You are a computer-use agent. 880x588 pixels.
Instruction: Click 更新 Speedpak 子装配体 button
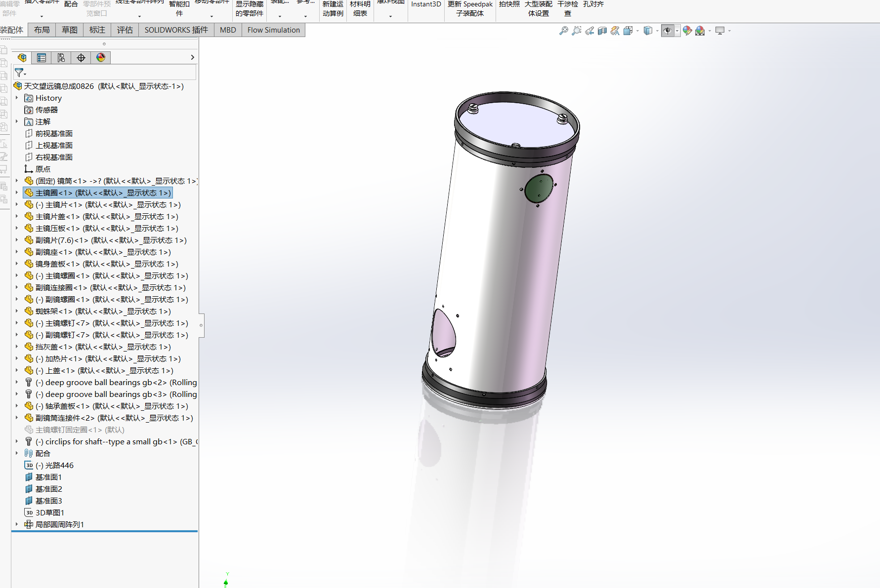pyautogui.click(x=470, y=8)
